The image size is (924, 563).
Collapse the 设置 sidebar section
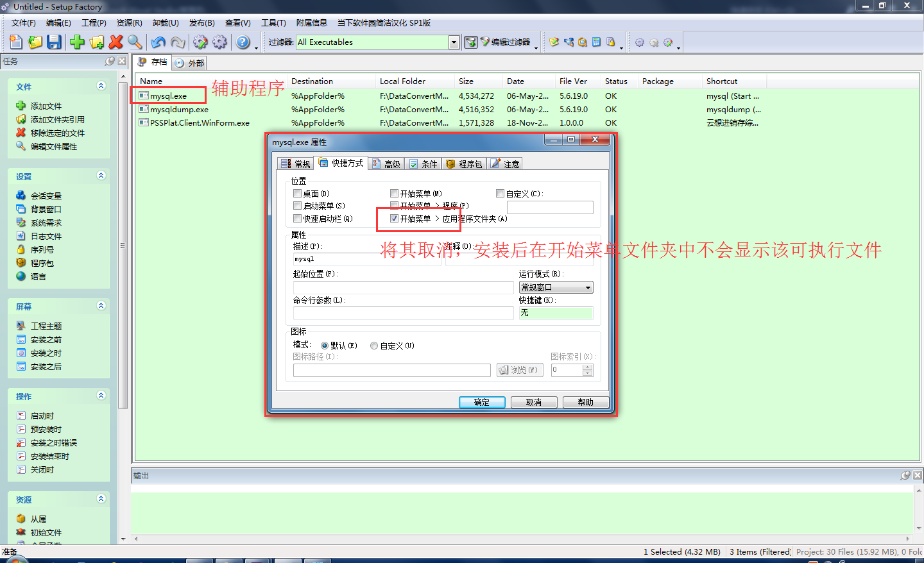point(101,176)
